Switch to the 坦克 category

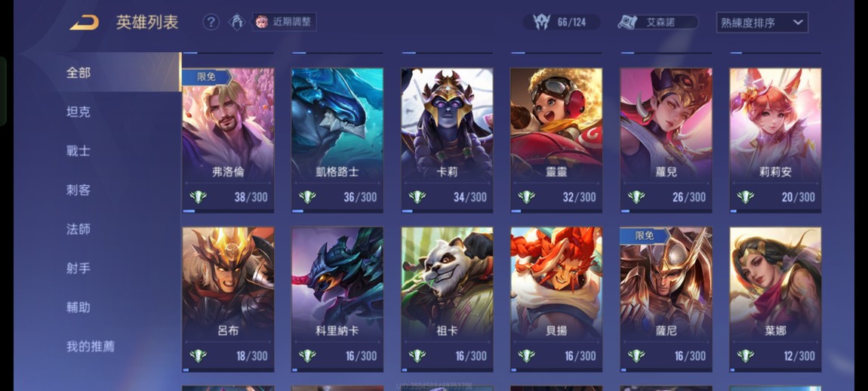[x=78, y=112]
